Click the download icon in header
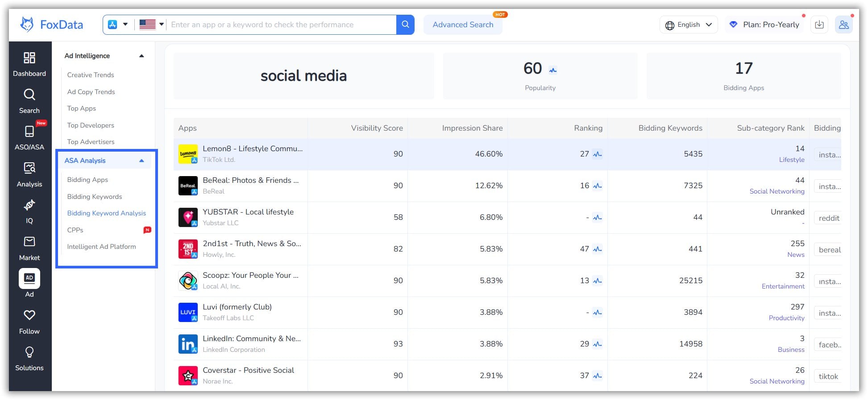The height and width of the screenshot is (400, 868). pyautogui.click(x=819, y=25)
